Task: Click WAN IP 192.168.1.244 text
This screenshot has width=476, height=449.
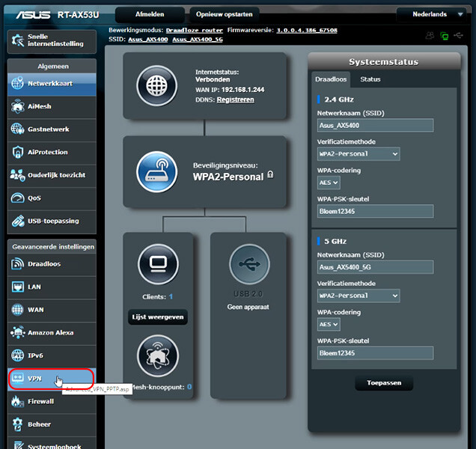Action: pyautogui.click(x=242, y=90)
